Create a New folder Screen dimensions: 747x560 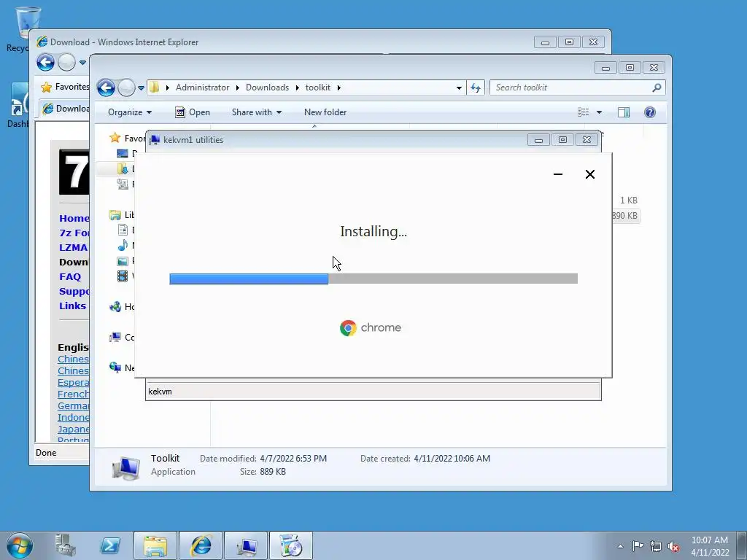pos(325,112)
